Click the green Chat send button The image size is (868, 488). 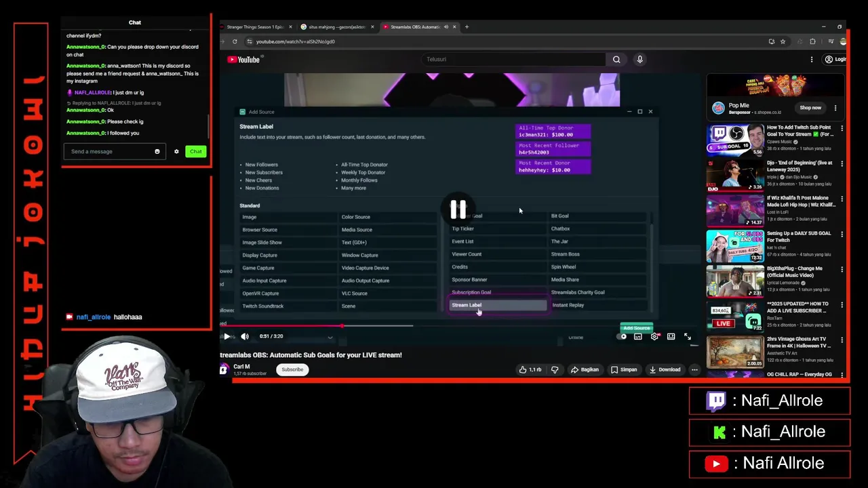point(195,151)
